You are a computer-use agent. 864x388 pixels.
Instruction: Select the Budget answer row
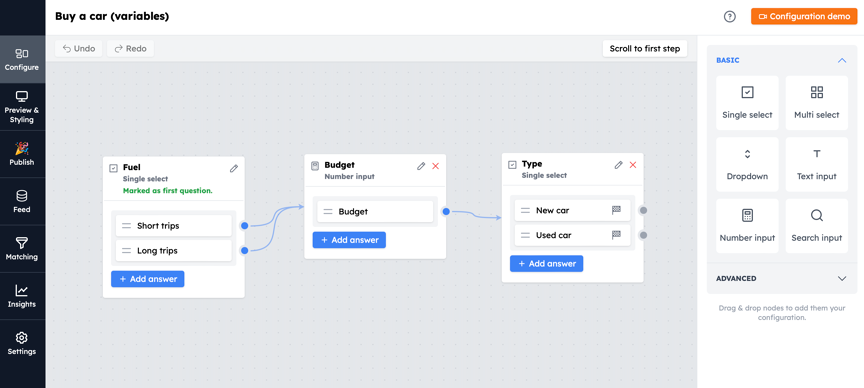(x=375, y=212)
